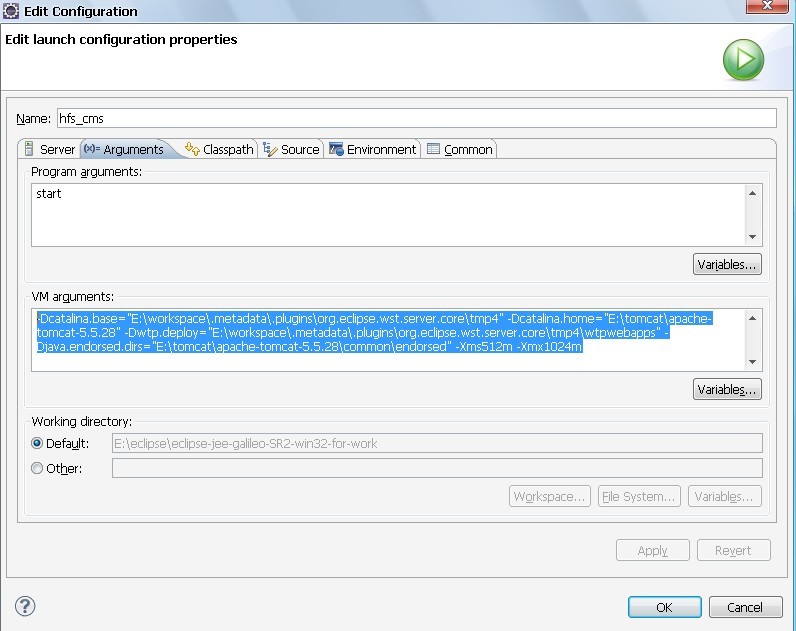Switch to the Common tab
The height and width of the screenshot is (631, 796).
(460, 149)
